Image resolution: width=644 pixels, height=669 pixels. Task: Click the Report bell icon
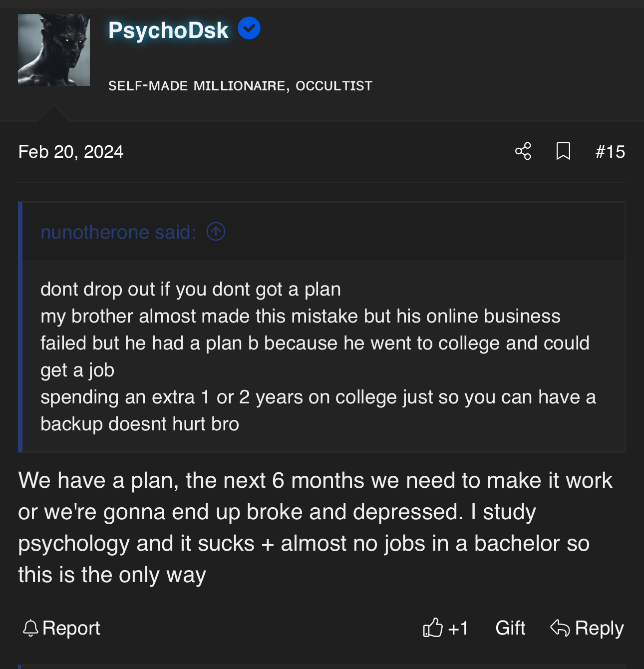point(30,628)
